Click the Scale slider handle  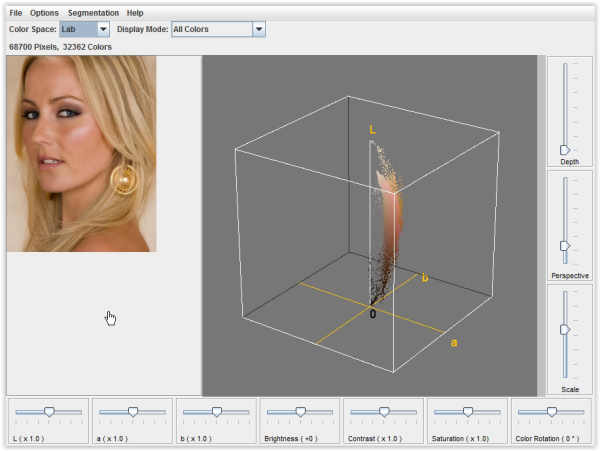click(x=565, y=329)
